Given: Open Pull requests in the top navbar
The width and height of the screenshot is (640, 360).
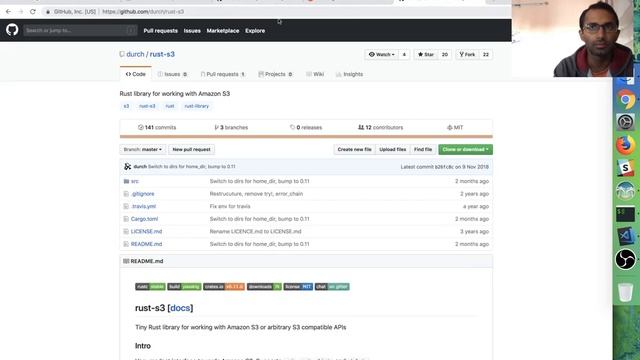Looking at the screenshot, I should click(160, 31).
